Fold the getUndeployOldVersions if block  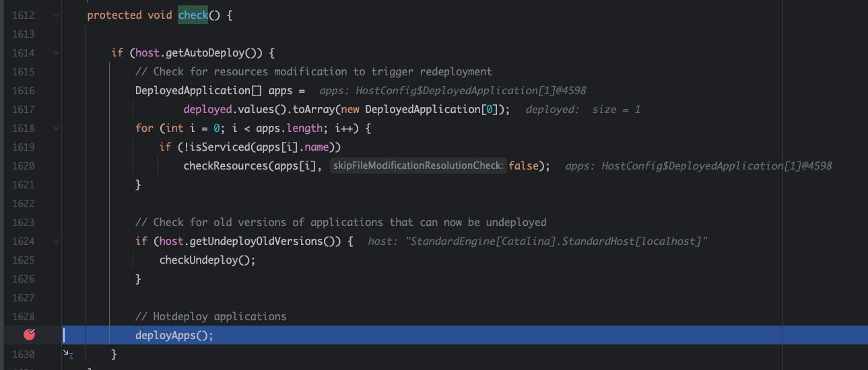(56, 241)
